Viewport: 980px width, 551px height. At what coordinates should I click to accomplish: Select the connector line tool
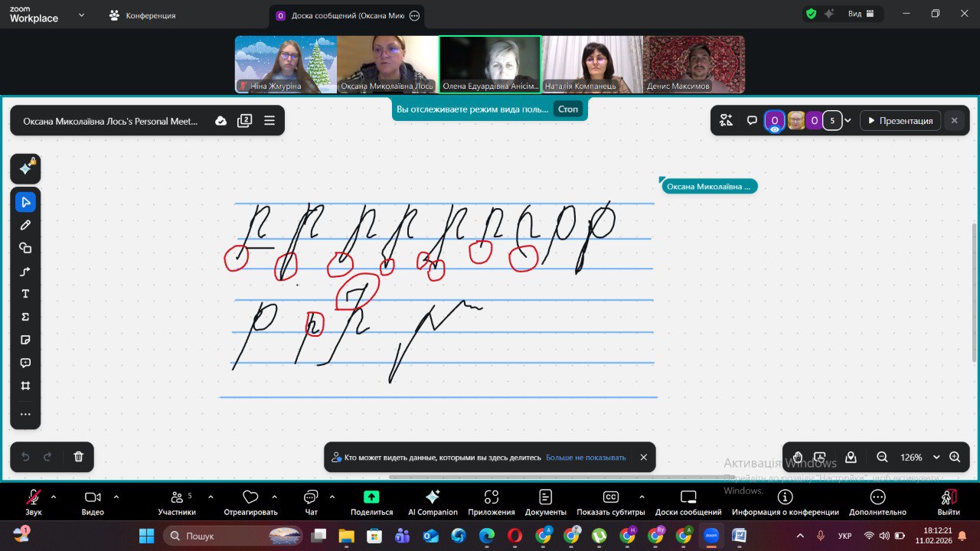tap(25, 271)
